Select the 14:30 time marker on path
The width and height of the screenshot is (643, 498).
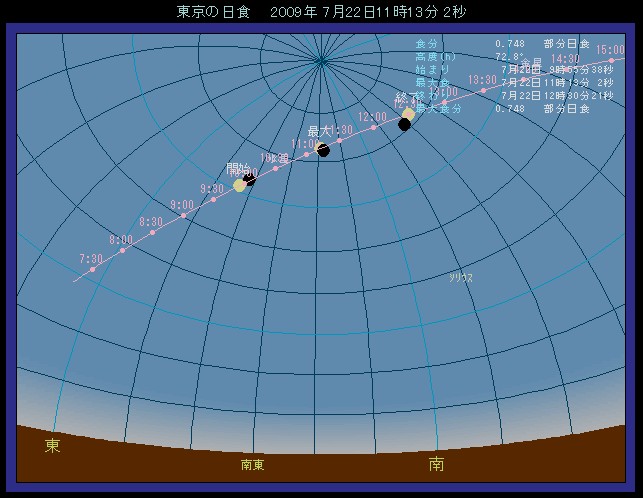[566, 69]
